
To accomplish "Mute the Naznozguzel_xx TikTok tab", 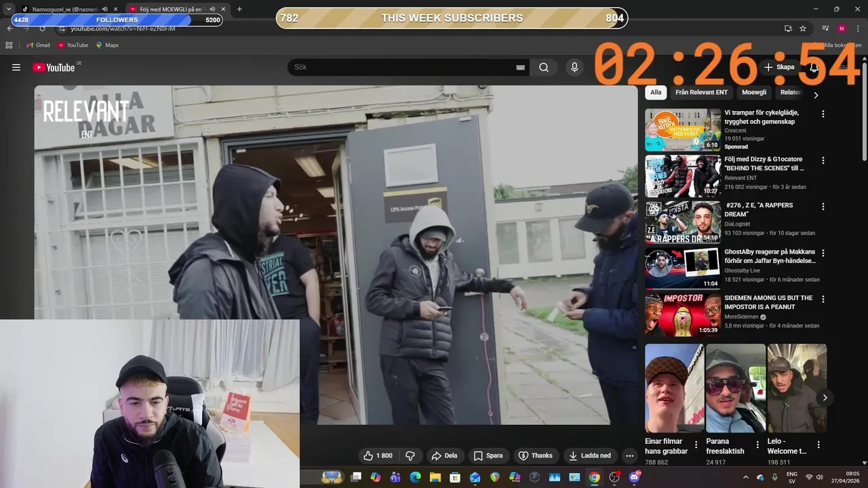I will 104,9.
